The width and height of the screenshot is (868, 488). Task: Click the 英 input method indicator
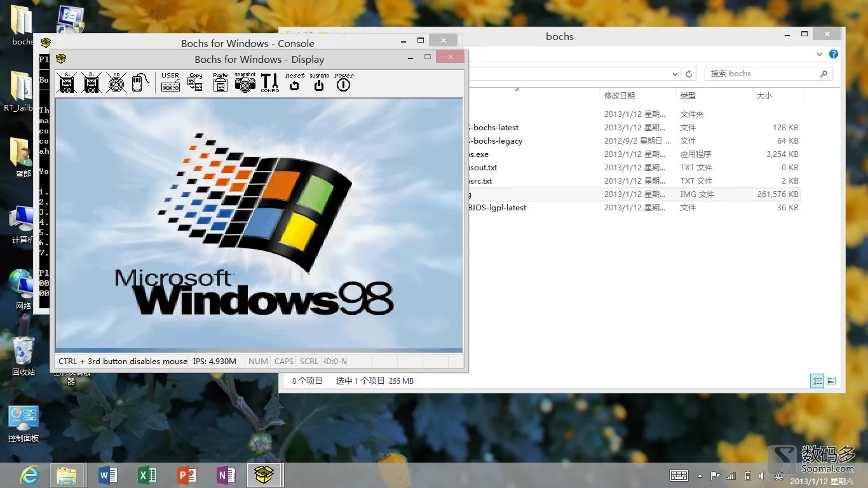(x=779, y=475)
